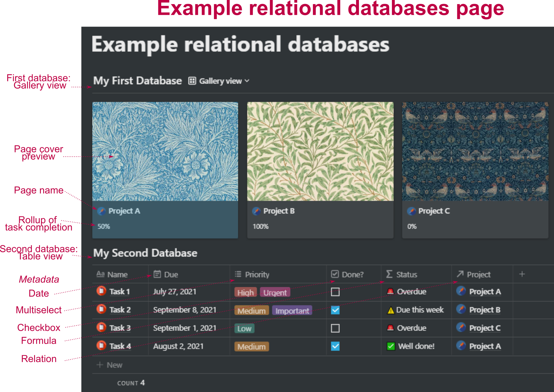Click the Medium tag in Task 2 row
This screenshot has width=554, height=392.
pyautogui.click(x=252, y=311)
